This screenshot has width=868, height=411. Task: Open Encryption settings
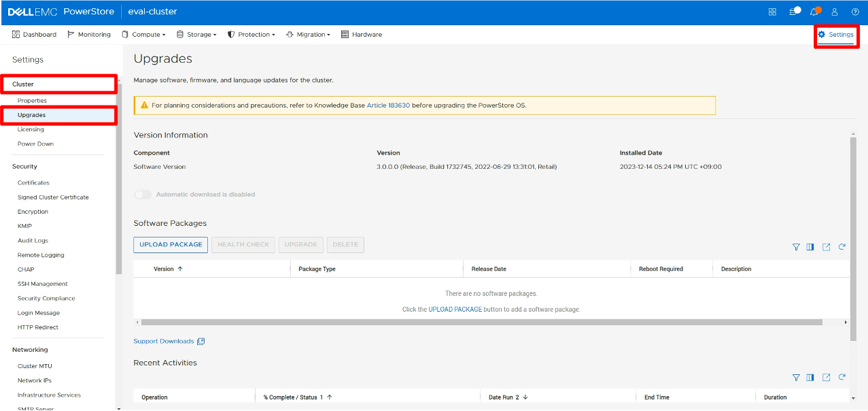[x=33, y=212]
